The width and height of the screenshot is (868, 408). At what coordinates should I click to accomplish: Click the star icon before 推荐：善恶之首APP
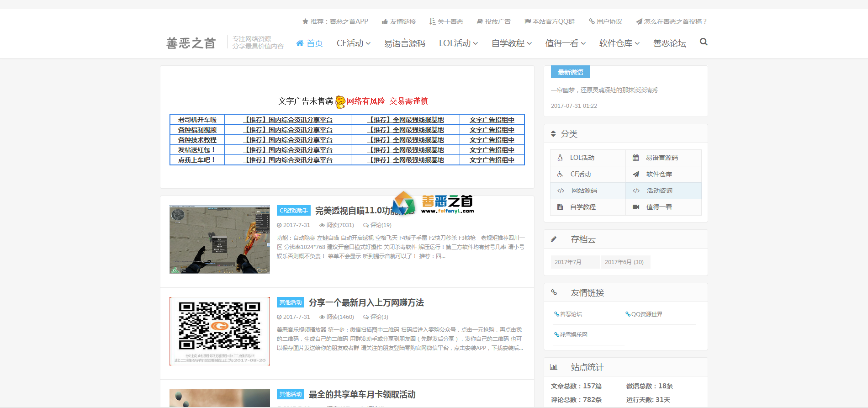pos(305,21)
